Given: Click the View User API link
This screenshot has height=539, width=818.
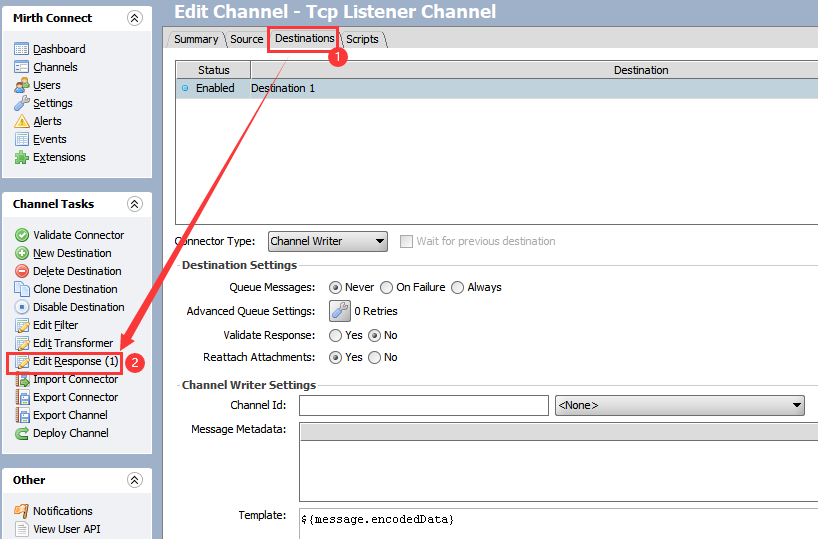Looking at the screenshot, I should pyautogui.click(x=67, y=529).
